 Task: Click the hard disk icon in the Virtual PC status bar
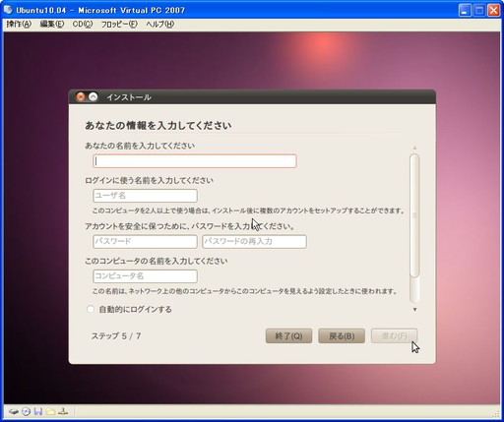tap(14, 411)
